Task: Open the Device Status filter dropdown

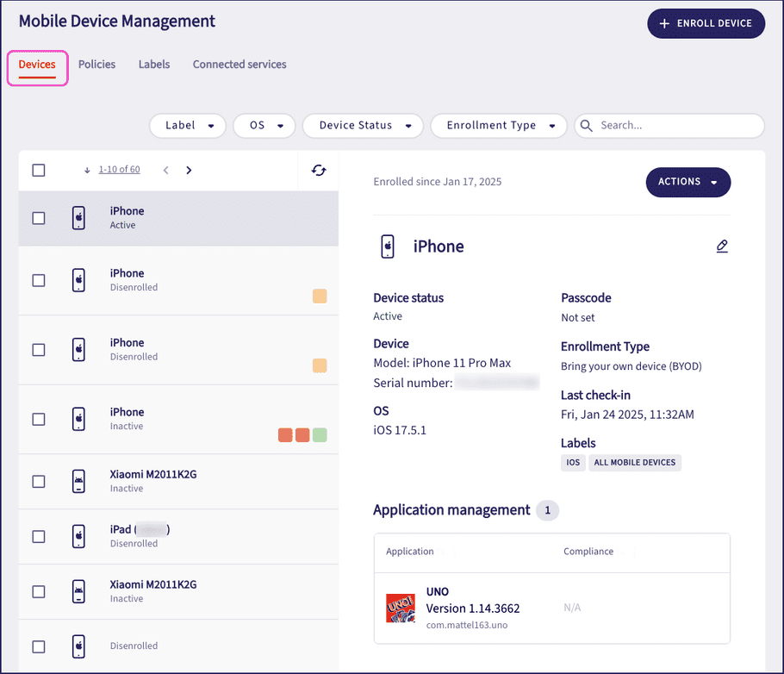Action: pos(363,126)
